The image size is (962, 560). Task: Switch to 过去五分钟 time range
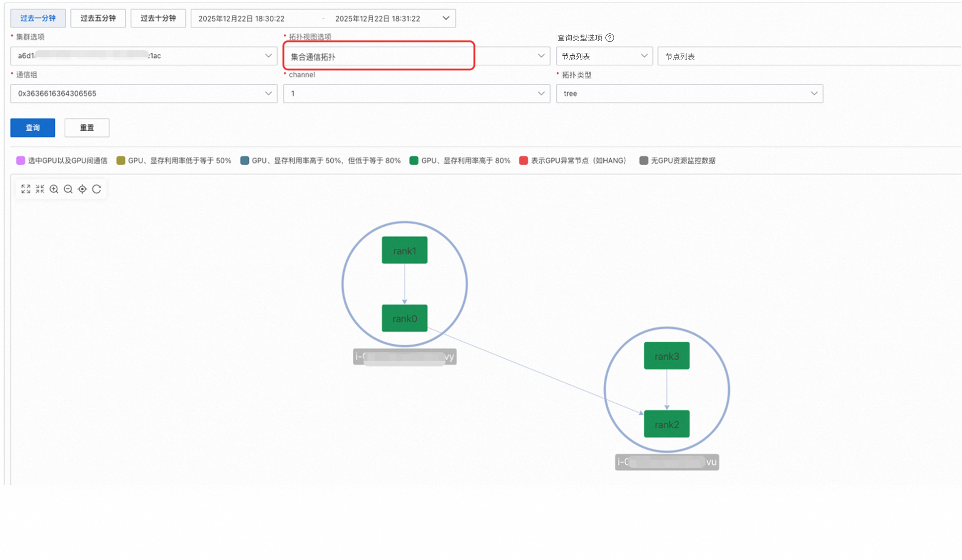[x=98, y=18]
